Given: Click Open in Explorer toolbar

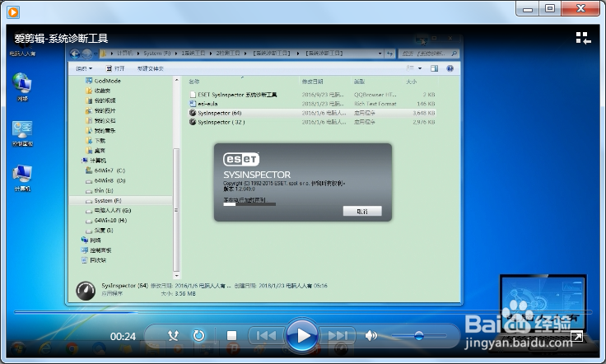Looking at the screenshot, I should point(115,68).
